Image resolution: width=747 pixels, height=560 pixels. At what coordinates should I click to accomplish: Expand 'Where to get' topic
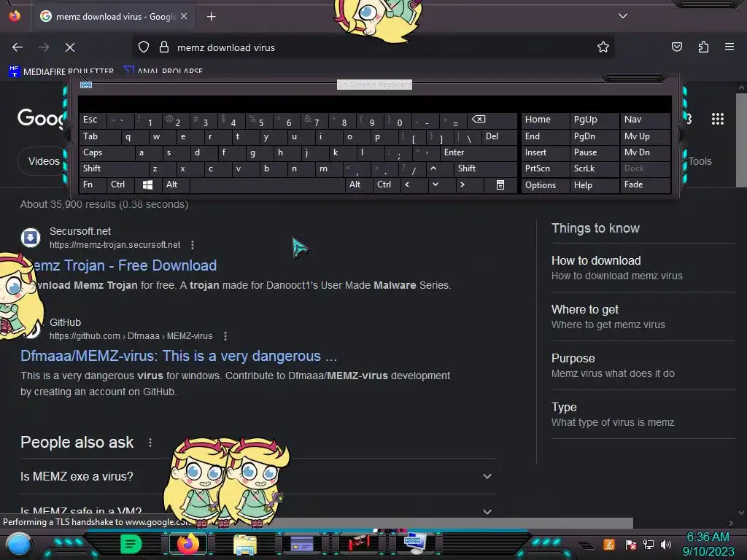tap(643, 316)
